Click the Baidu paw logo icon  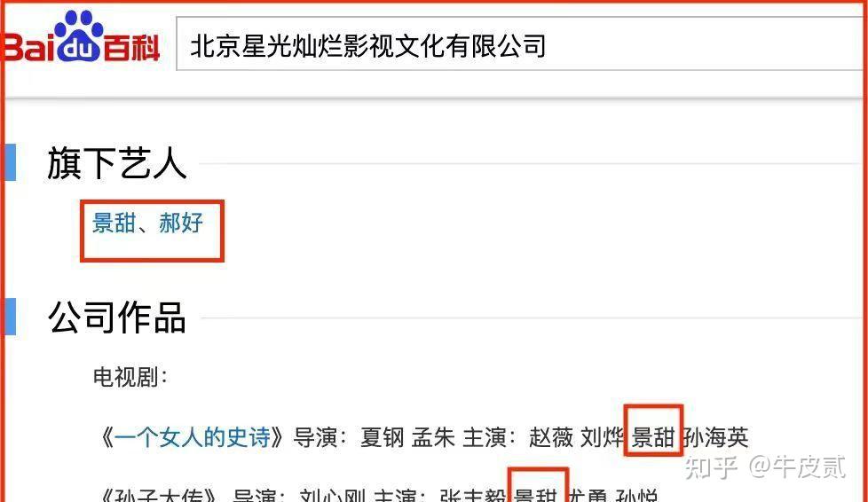click(80, 35)
